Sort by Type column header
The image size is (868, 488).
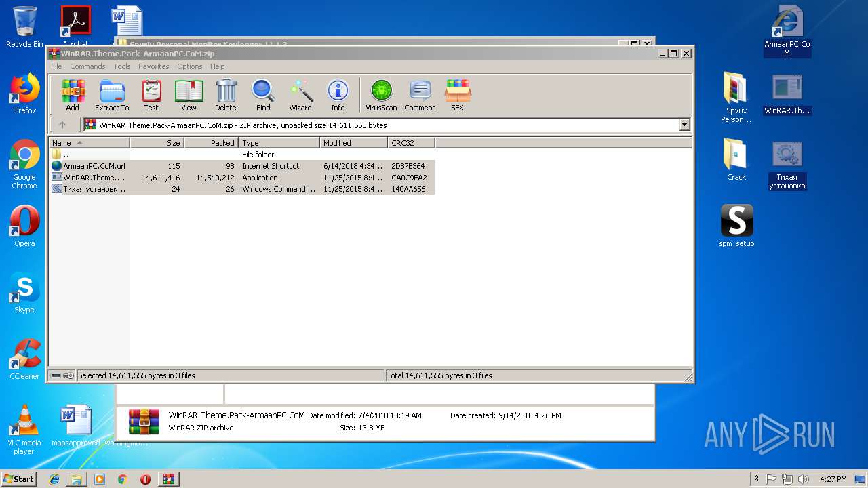[x=279, y=143]
